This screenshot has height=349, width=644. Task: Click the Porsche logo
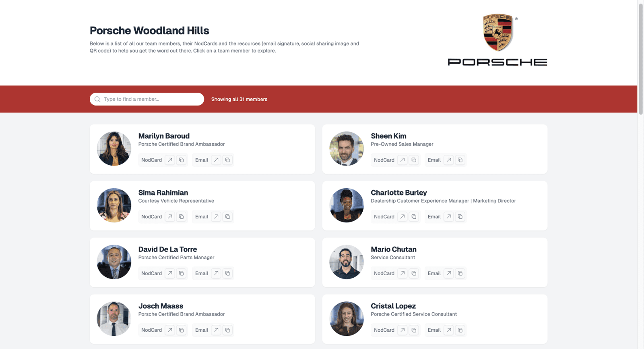pos(497,39)
